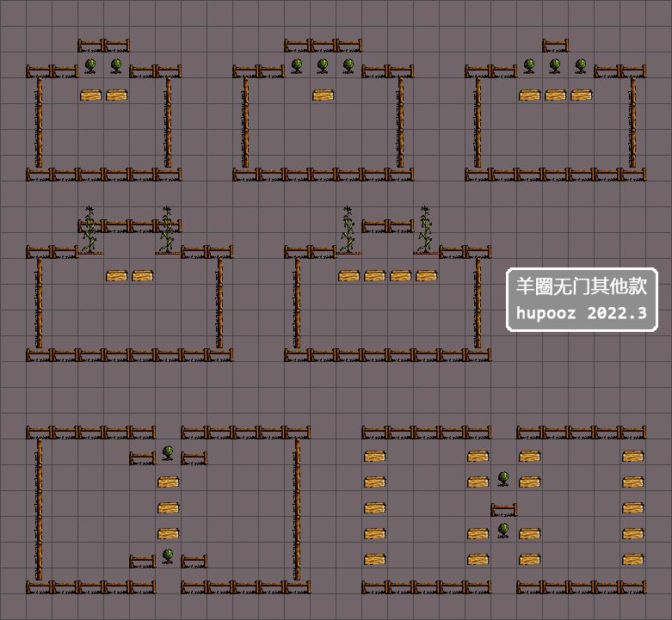Select the right hay bale in the top-left pen
Viewport: 672px width, 620px height.
tap(116, 95)
